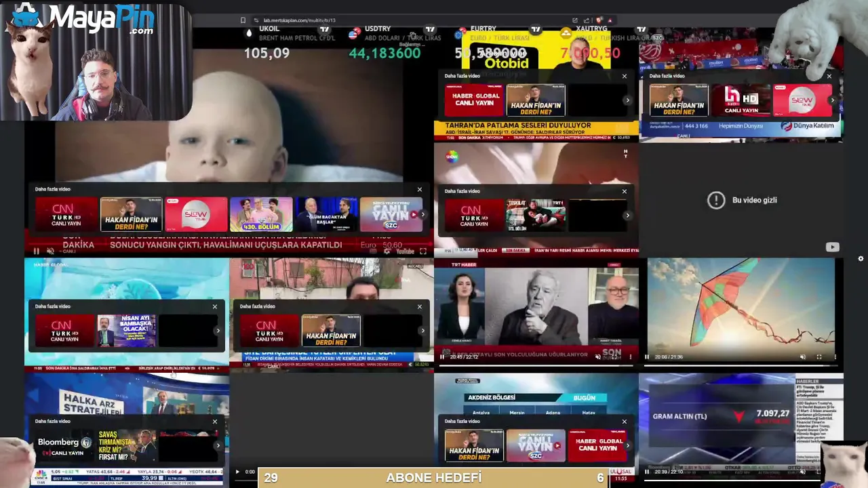Enter fullscreen on large top-left video
The image size is (868, 488).
tap(422, 251)
